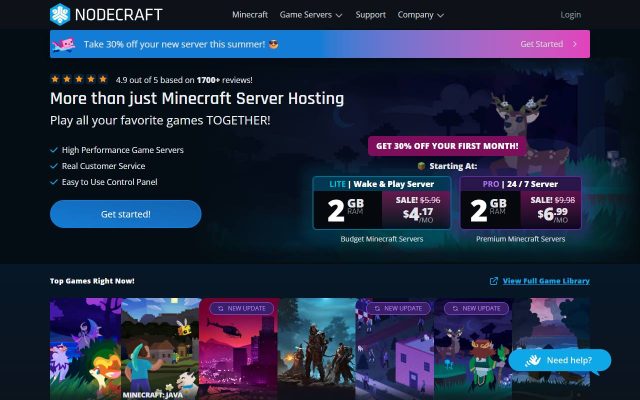The image size is (640, 400).
Task: Open the first game thumbnail with purple creatures
Action: coord(85,349)
